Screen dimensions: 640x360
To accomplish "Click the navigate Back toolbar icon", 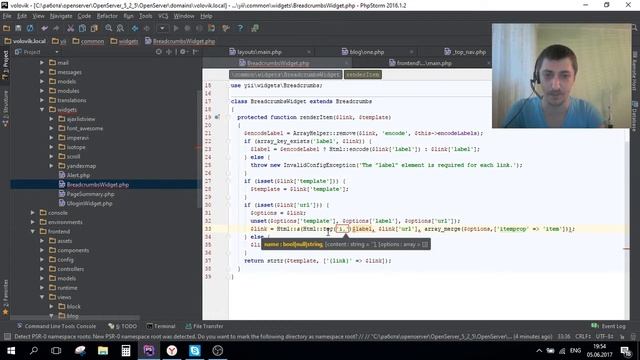I will (135, 28).
